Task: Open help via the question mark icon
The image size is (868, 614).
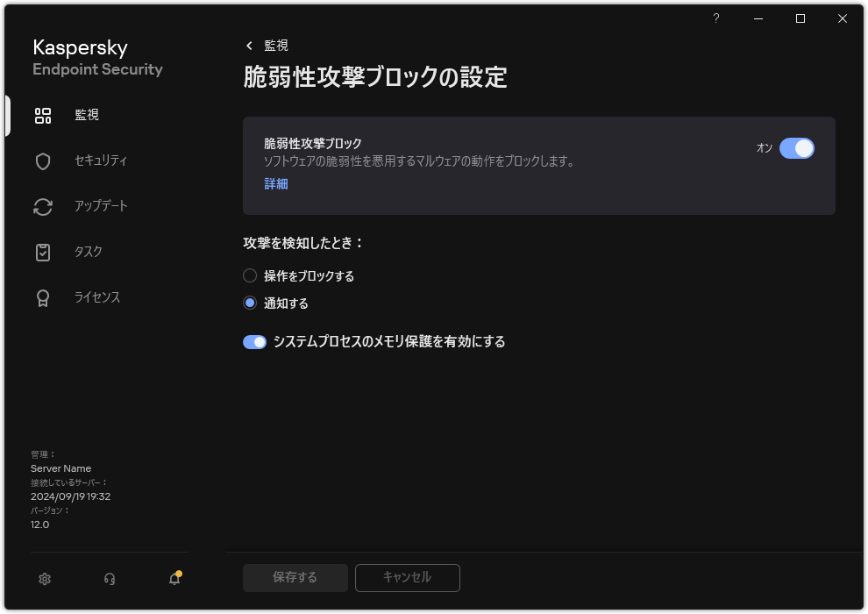Action: (x=715, y=18)
